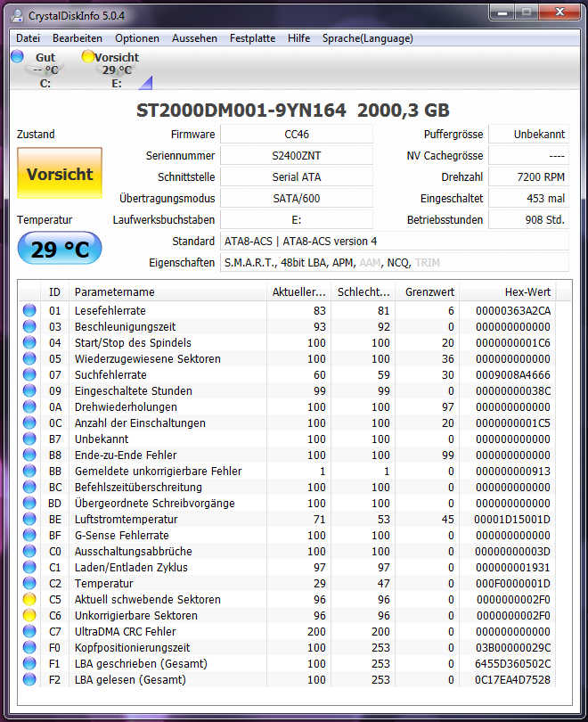The width and height of the screenshot is (588, 722).
Task: Click the Puffergrösse field Unbekannt
Action: (x=528, y=134)
